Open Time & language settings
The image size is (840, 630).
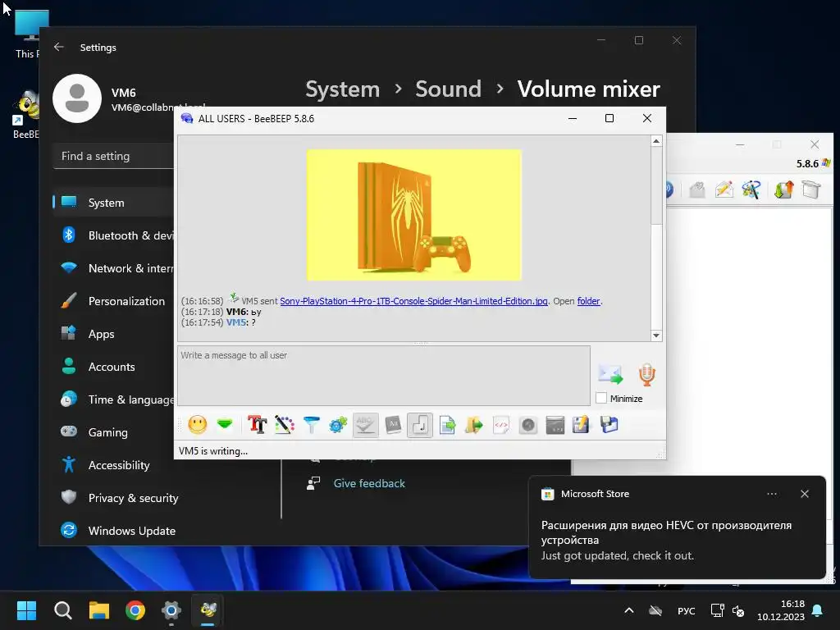point(113,399)
